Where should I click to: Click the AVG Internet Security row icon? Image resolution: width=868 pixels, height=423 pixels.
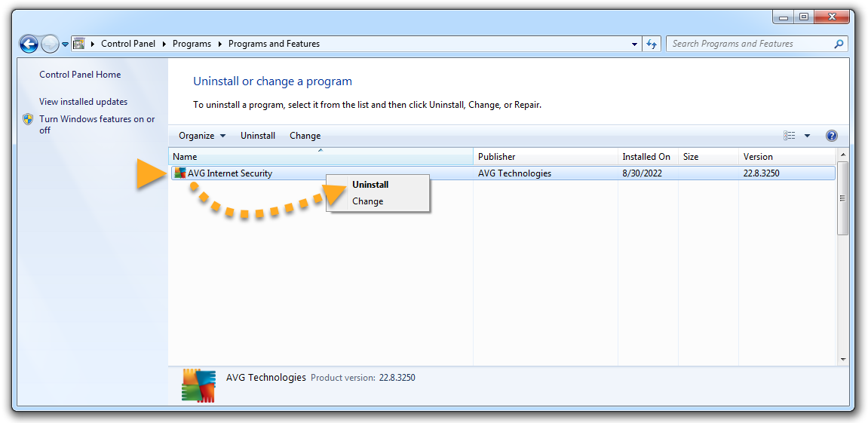179,173
